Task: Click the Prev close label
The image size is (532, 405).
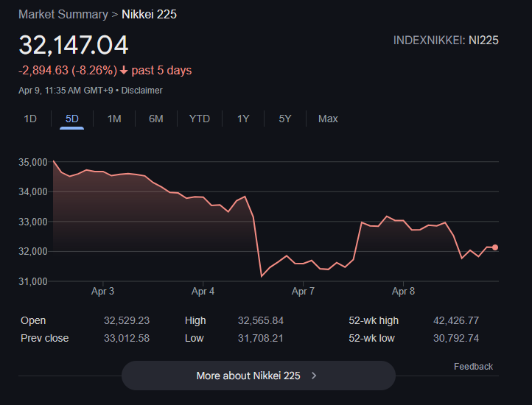Action: 44,338
